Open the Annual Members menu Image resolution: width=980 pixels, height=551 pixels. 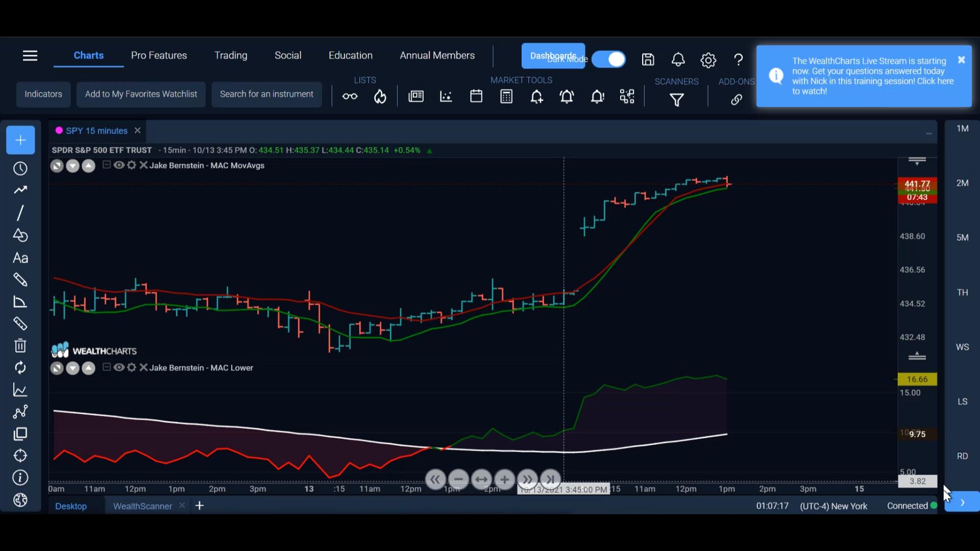pos(437,55)
